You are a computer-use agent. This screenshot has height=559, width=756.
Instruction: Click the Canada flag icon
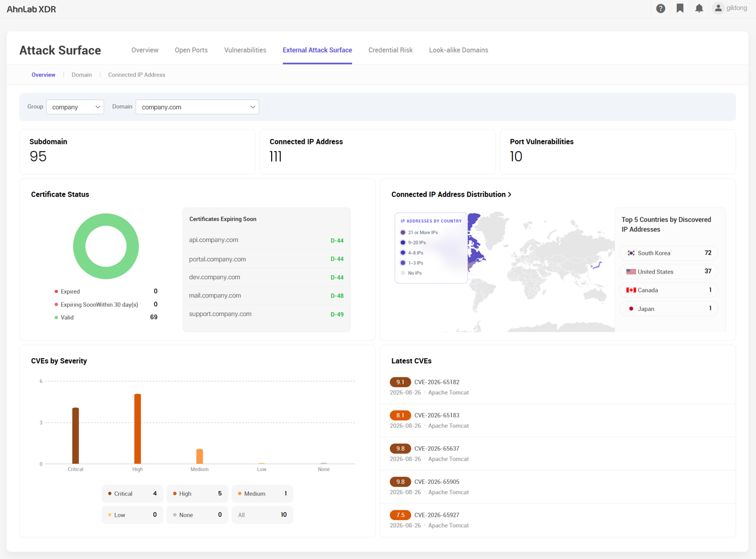click(x=631, y=290)
